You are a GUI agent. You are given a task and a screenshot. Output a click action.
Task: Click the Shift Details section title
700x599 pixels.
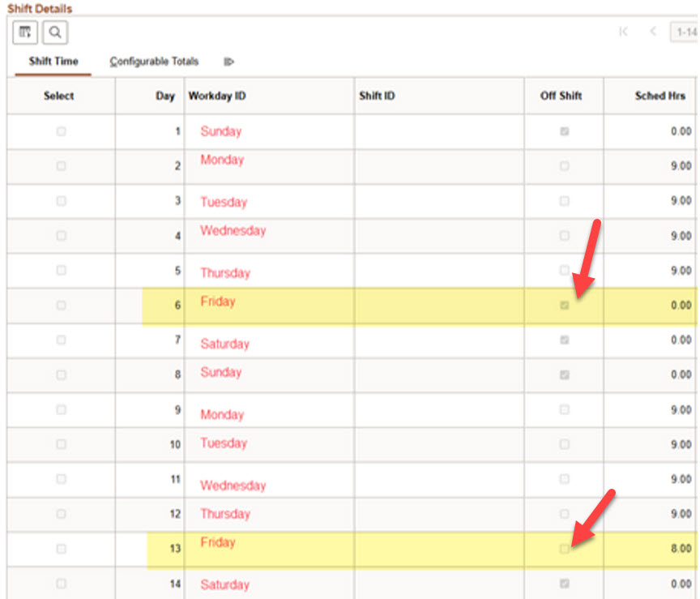pyautogui.click(x=40, y=8)
